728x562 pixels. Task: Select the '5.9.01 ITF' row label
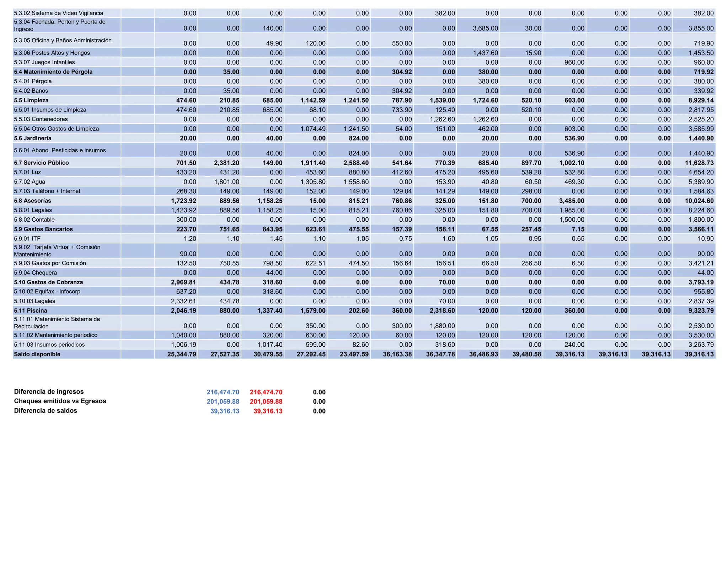click(27, 239)
